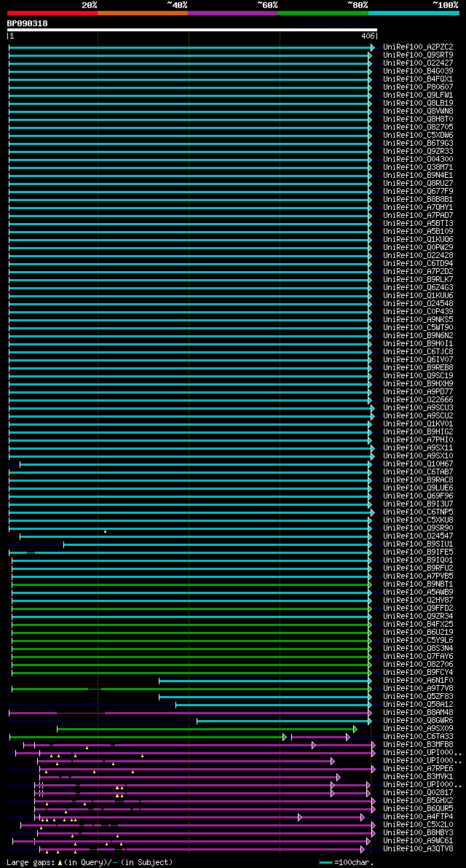Select the UniRef100_Q1KUQ6 label
Viewport: 466px width, 868px height.
click(x=418, y=240)
